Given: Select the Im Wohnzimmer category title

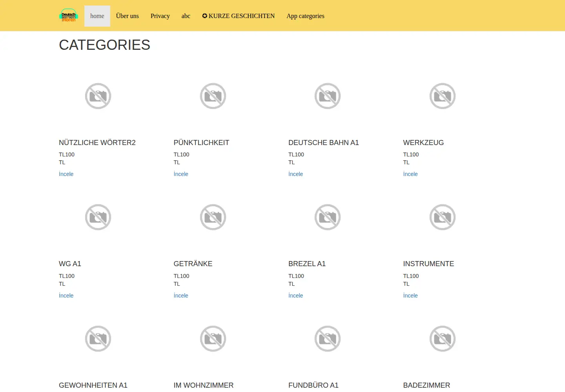Looking at the screenshot, I should pos(204,385).
